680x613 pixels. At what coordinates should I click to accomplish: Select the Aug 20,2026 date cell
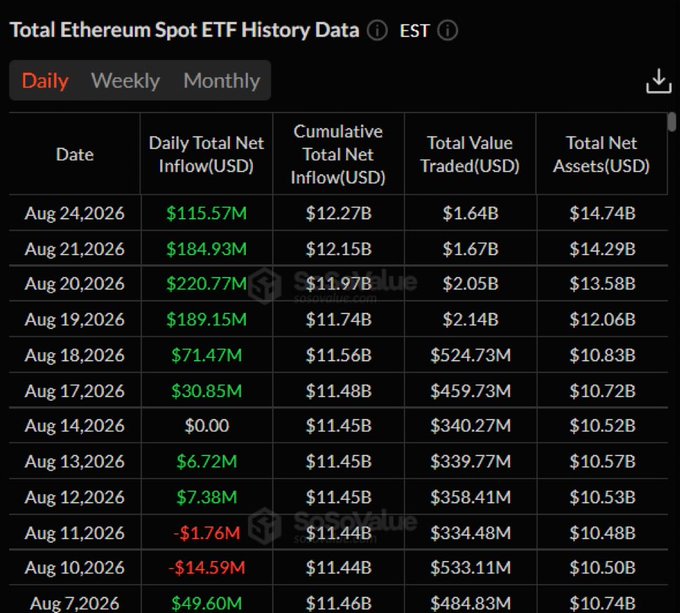75,284
